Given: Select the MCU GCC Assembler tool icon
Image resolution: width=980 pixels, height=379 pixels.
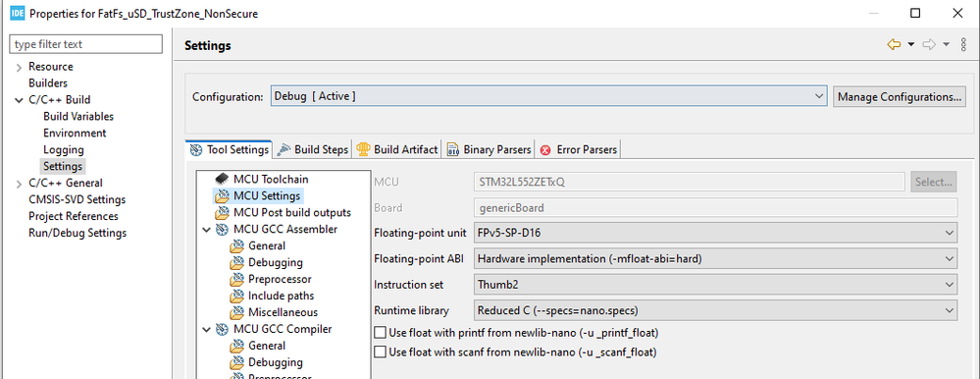Looking at the screenshot, I should 222,230.
